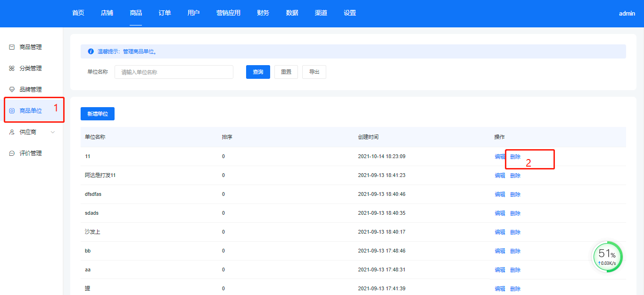Go to the 财务 navigation item
This screenshot has height=295, width=644.
pyautogui.click(x=263, y=13)
